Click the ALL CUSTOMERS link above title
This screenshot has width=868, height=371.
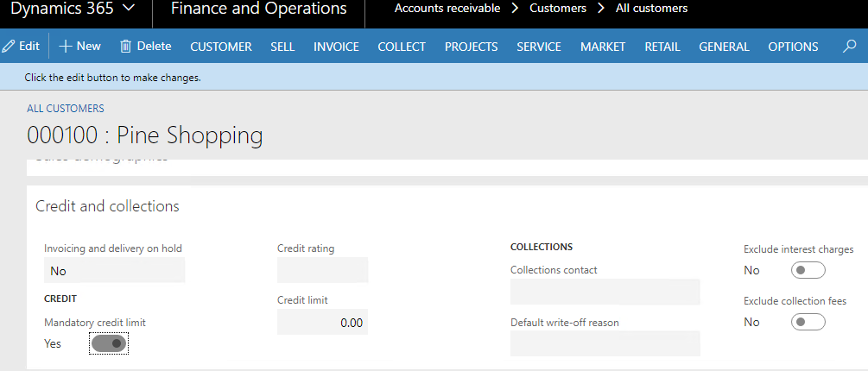pos(66,109)
